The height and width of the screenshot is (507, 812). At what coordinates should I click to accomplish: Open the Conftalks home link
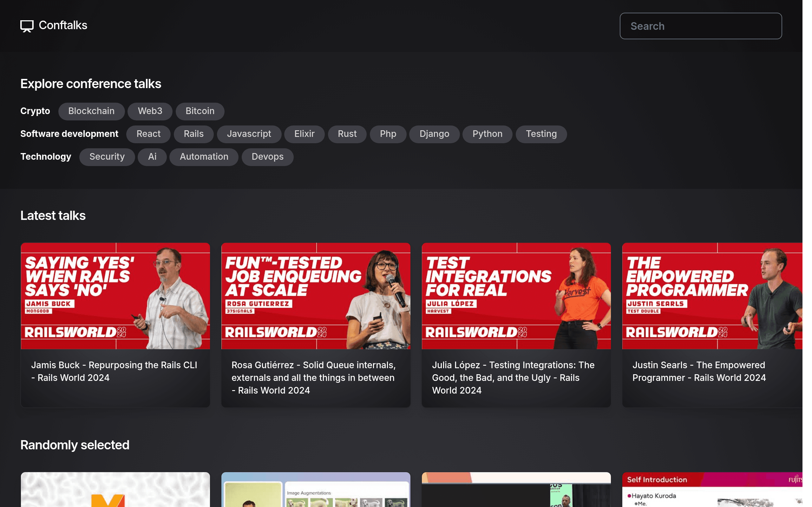[x=54, y=25]
